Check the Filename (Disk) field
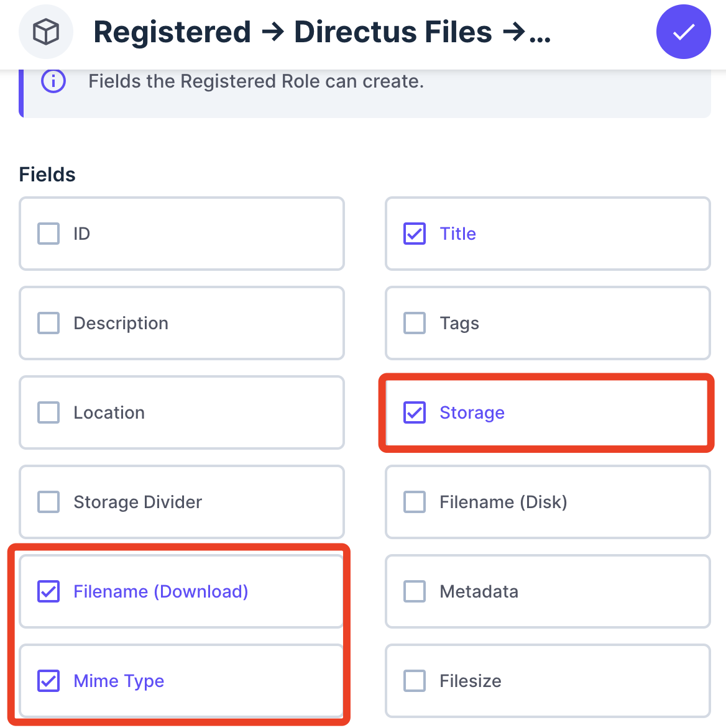Image resolution: width=726 pixels, height=728 pixels. 414,502
